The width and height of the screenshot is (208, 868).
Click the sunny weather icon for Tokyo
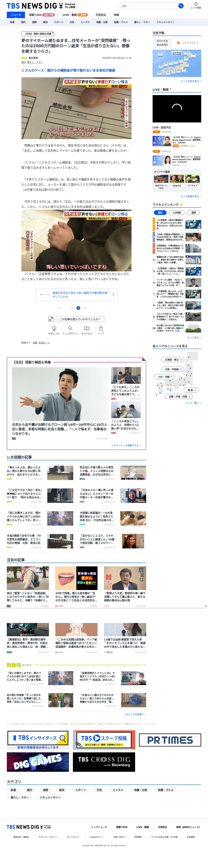[178, 43]
